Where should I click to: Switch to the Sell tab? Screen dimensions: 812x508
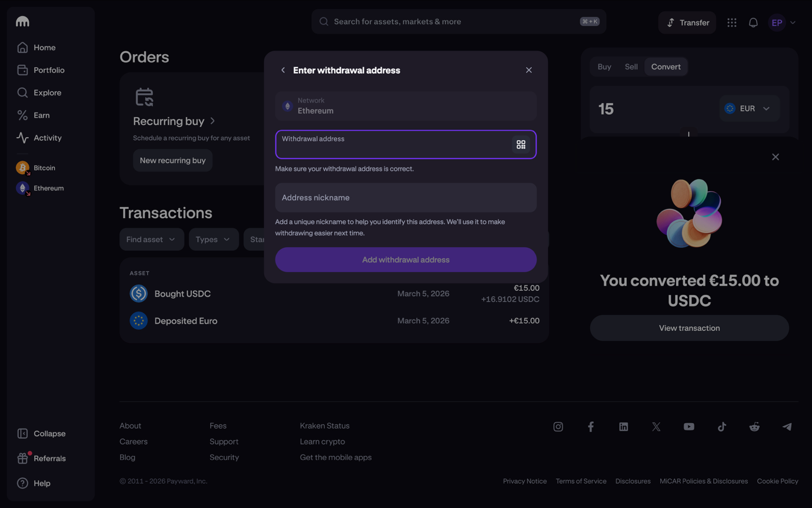tap(631, 67)
